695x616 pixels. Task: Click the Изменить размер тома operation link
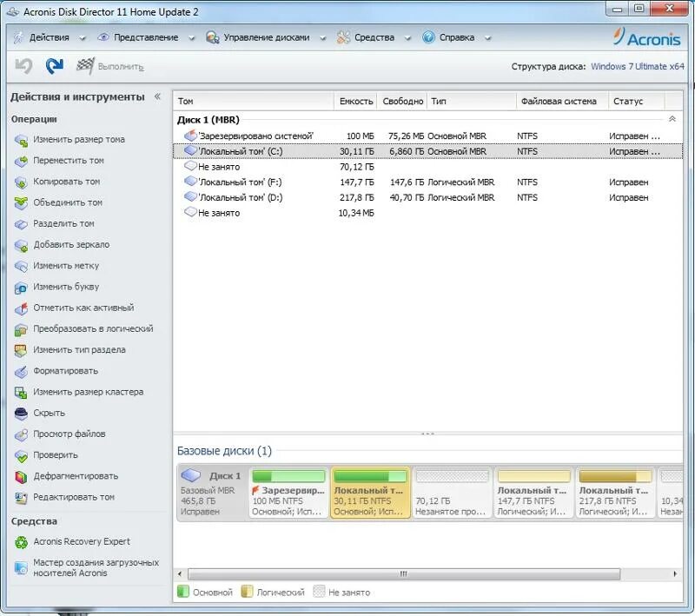point(79,140)
